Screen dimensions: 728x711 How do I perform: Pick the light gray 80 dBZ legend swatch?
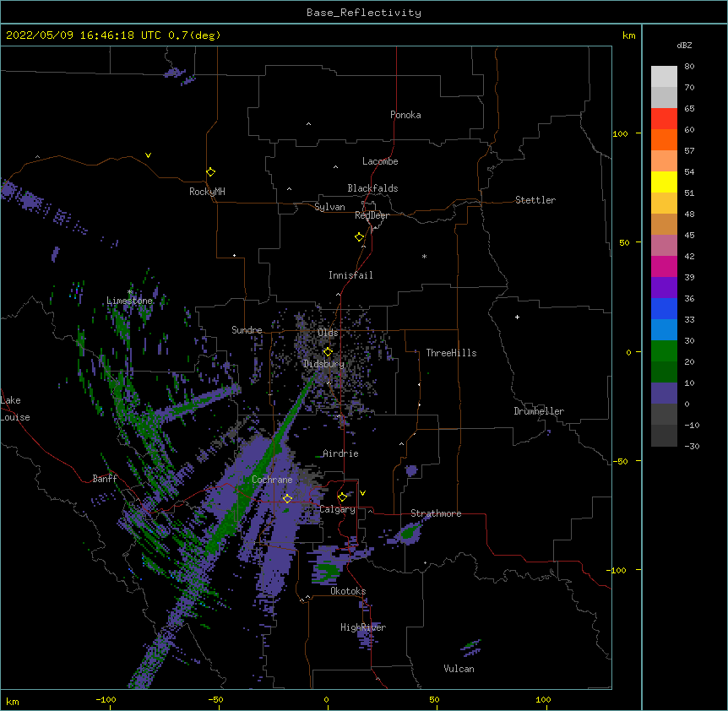[x=664, y=76]
